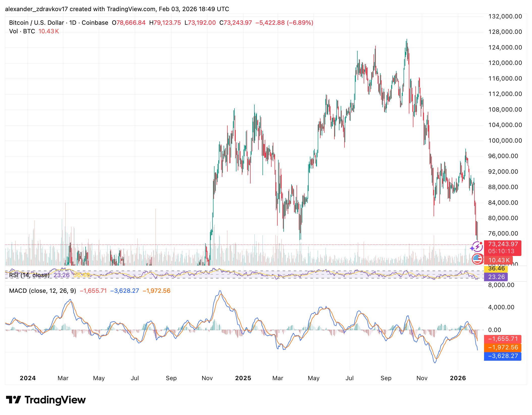Select the RSI (14, close) indicator legend

(x=29, y=275)
